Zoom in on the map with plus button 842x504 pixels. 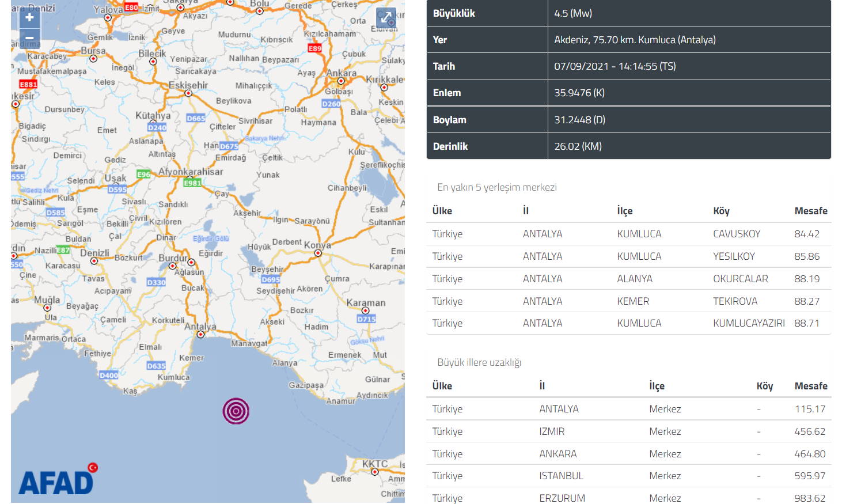click(29, 17)
